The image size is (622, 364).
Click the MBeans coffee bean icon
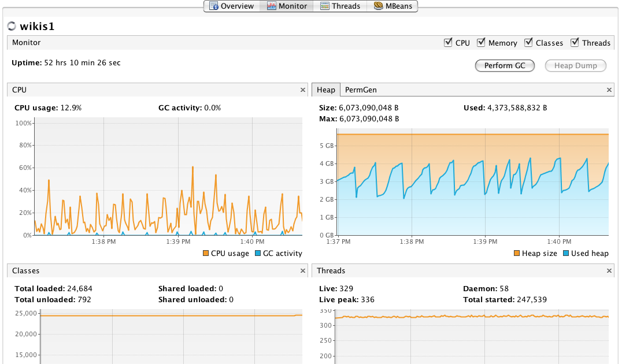pos(378,6)
